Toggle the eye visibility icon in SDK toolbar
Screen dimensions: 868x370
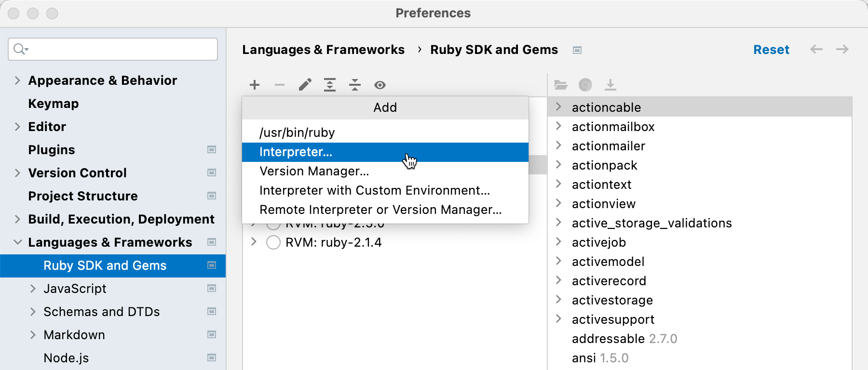pyautogui.click(x=380, y=85)
